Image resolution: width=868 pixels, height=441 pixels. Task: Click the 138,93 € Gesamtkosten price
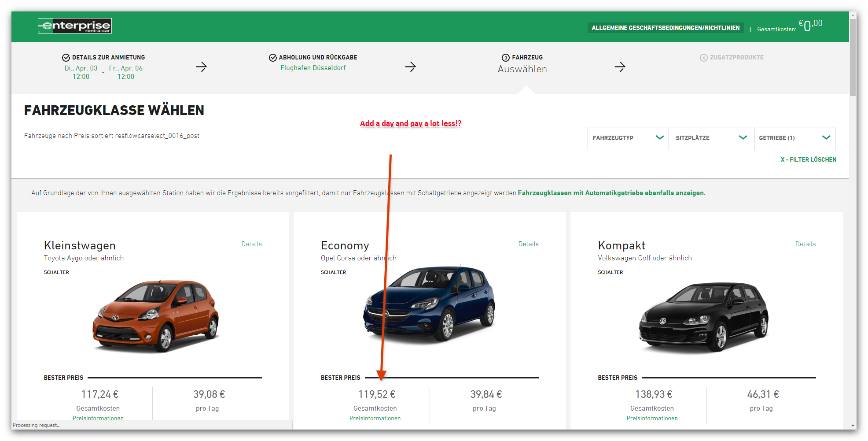(654, 394)
